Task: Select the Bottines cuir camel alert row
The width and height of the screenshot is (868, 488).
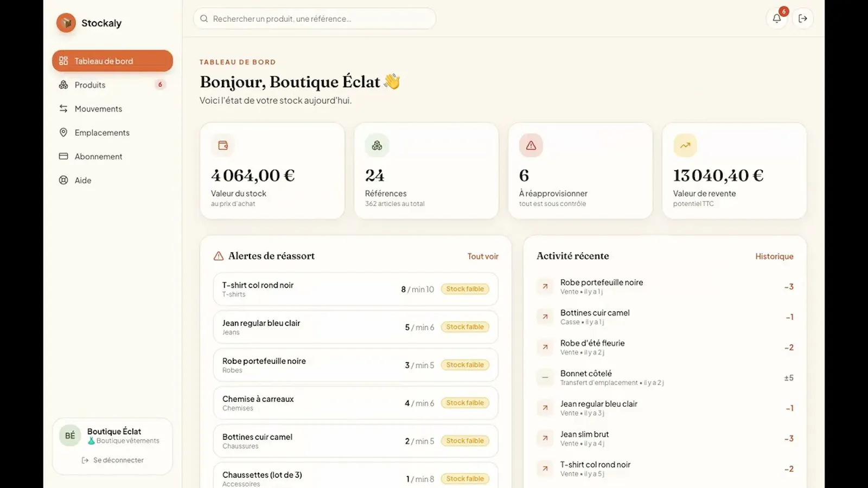Action: 356,441
